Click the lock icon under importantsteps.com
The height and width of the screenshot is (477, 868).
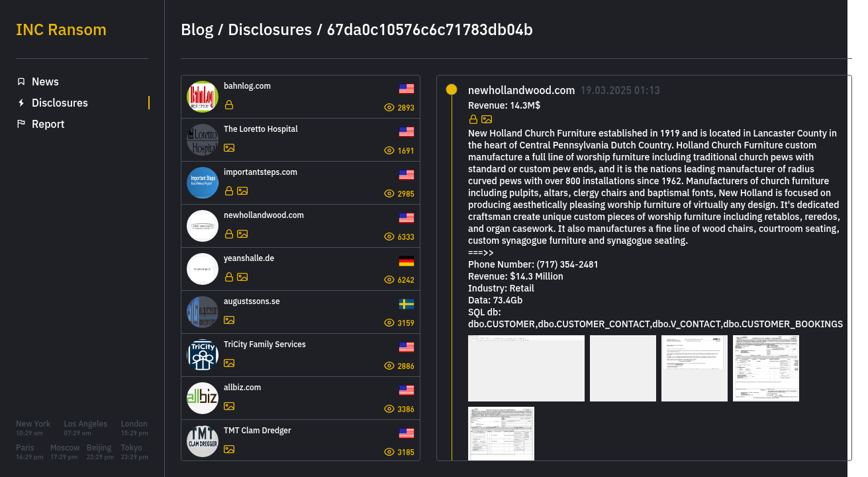[229, 191]
